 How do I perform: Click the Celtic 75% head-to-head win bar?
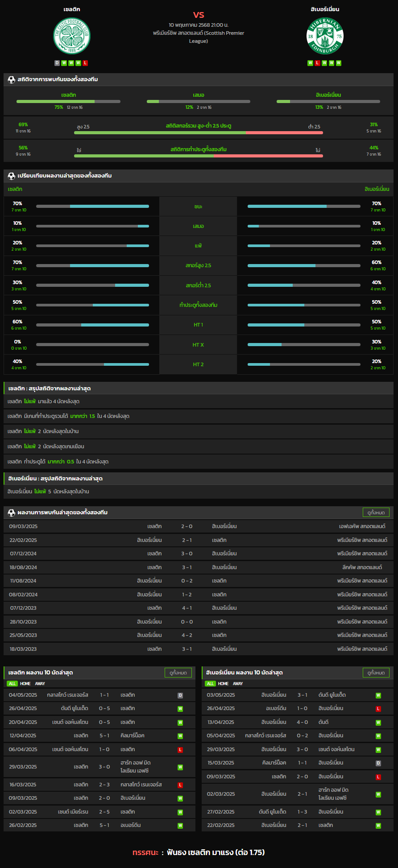click(68, 101)
